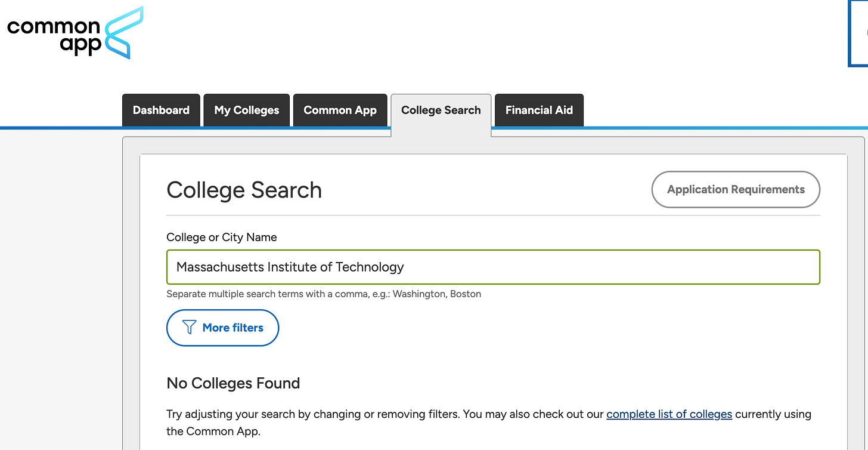Switch to the My Colleges tab
Screen dimensions: 868x450
[247, 110]
